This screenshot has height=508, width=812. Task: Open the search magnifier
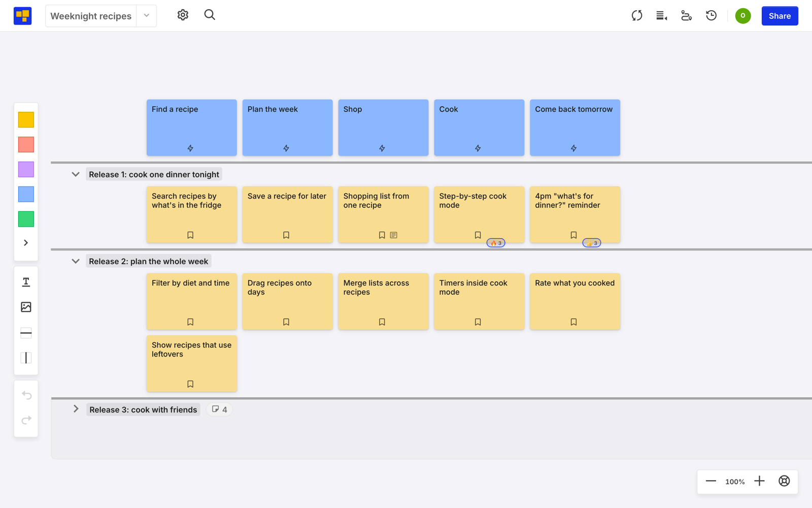click(x=210, y=15)
